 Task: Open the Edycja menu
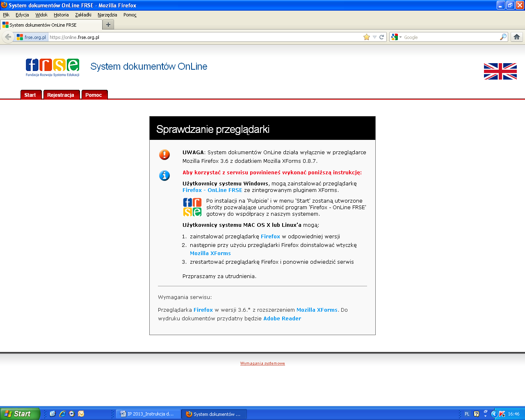click(22, 15)
